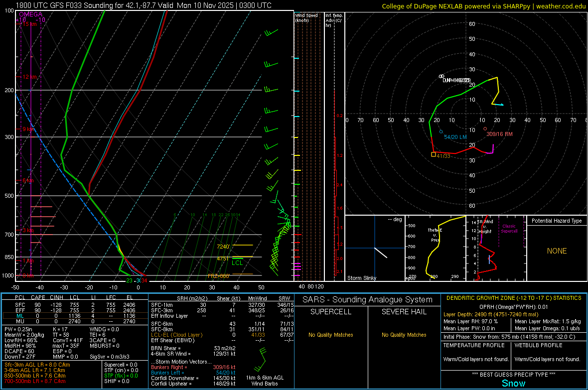Click the 700-500mb LR = 8.7 C/km line
588x390 pixels.
pyautogui.click(x=35, y=381)
